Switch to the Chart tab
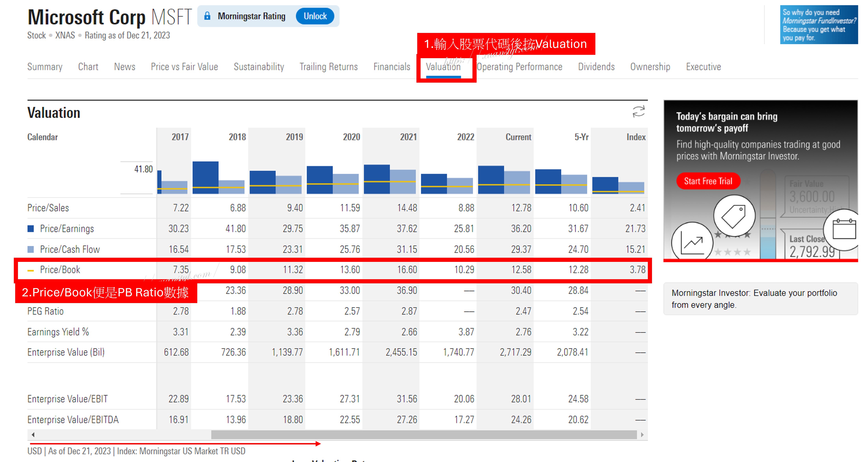868x462 pixels. tap(88, 67)
